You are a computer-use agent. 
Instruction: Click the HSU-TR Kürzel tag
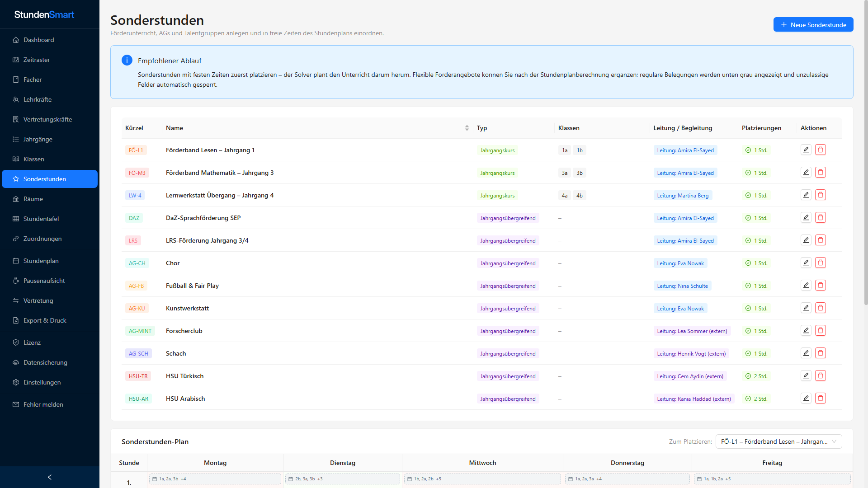click(138, 376)
